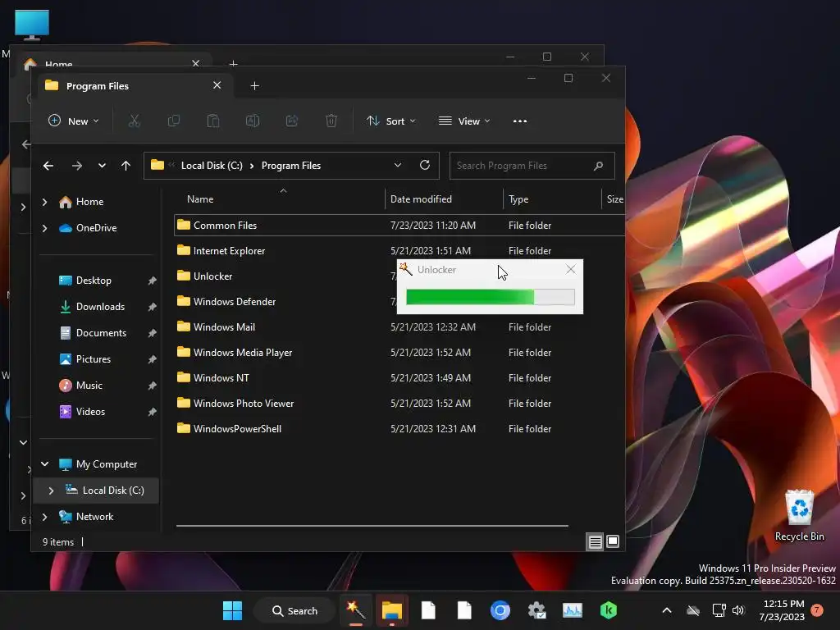Open the New dropdown menu

coord(74,121)
